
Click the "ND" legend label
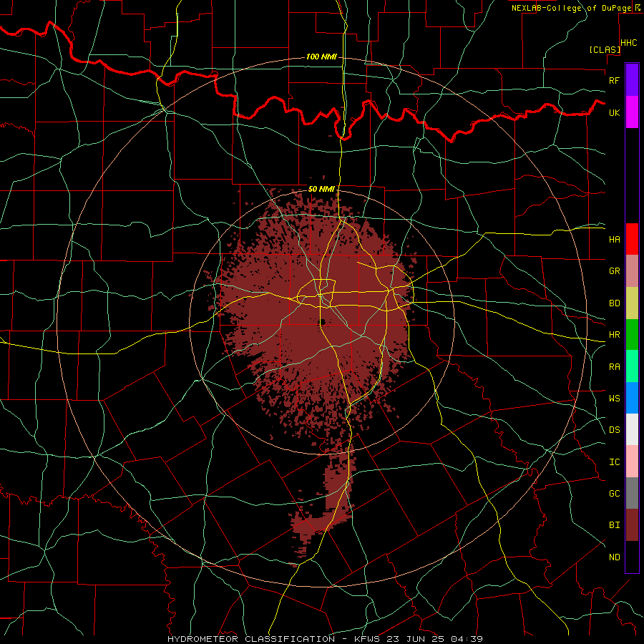[x=614, y=557]
